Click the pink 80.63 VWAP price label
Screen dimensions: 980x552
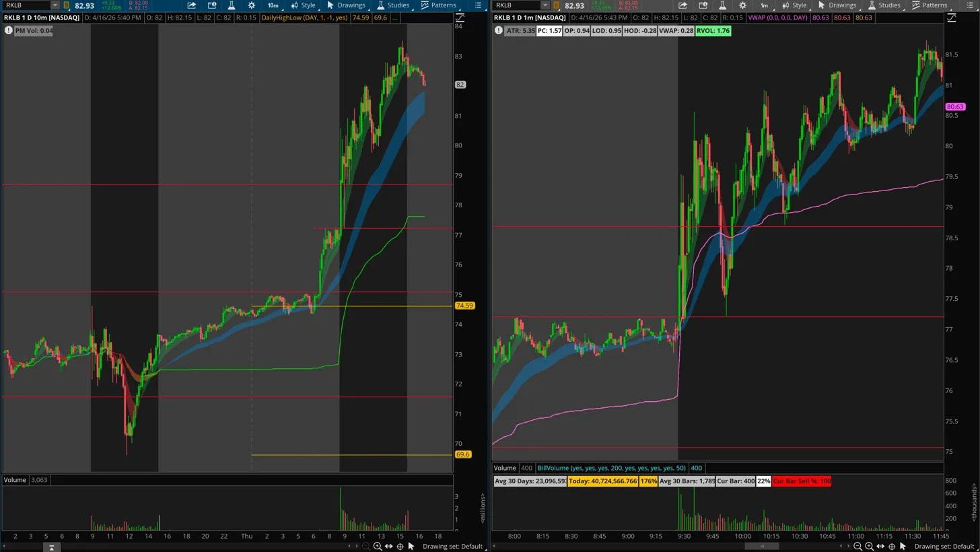pyautogui.click(x=955, y=106)
